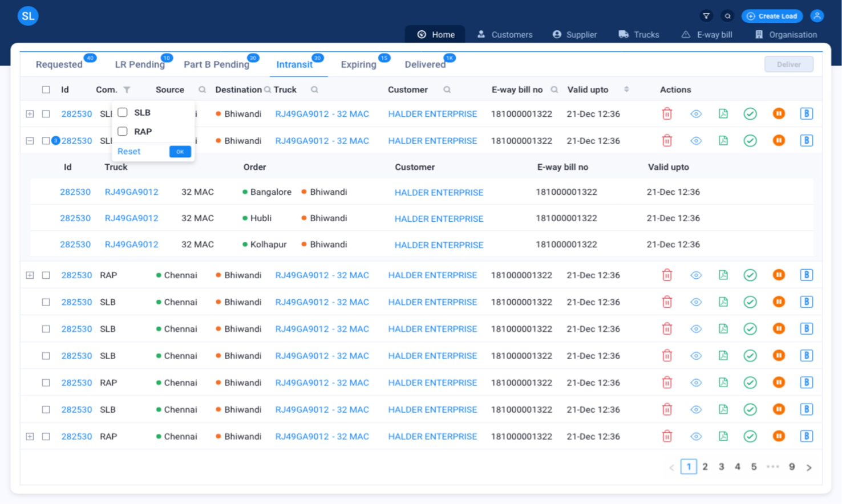Expand the first table row
The height and width of the screenshot is (504, 842).
(x=30, y=114)
